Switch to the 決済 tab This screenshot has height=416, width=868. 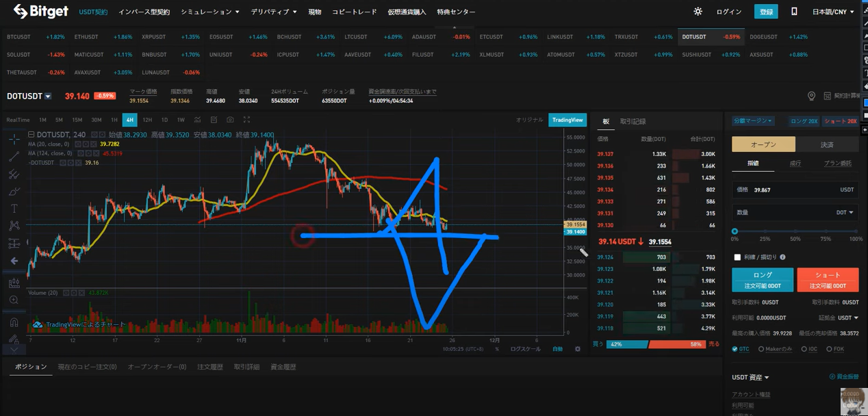click(827, 144)
